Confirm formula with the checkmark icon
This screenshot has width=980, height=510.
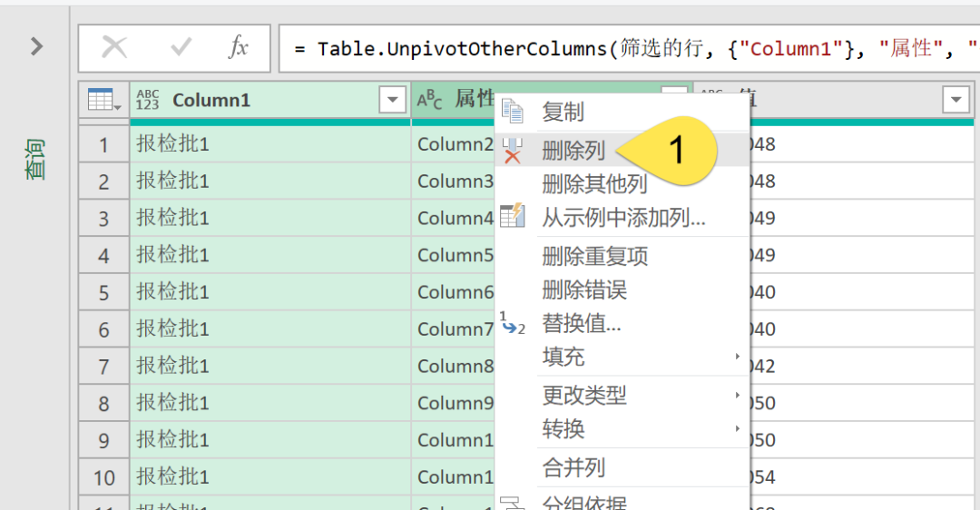point(181,47)
